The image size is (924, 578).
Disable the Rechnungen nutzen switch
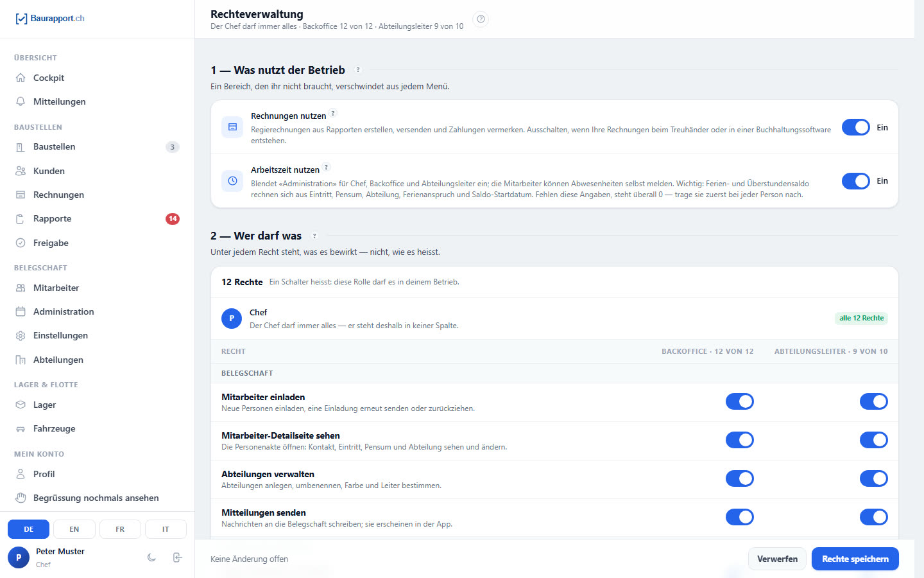click(x=856, y=127)
